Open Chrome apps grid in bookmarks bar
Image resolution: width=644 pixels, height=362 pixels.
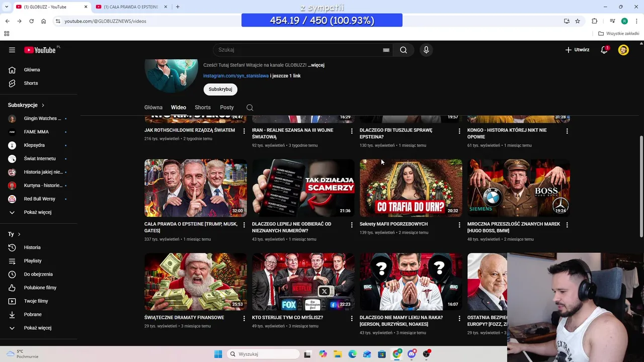click(7, 34)
